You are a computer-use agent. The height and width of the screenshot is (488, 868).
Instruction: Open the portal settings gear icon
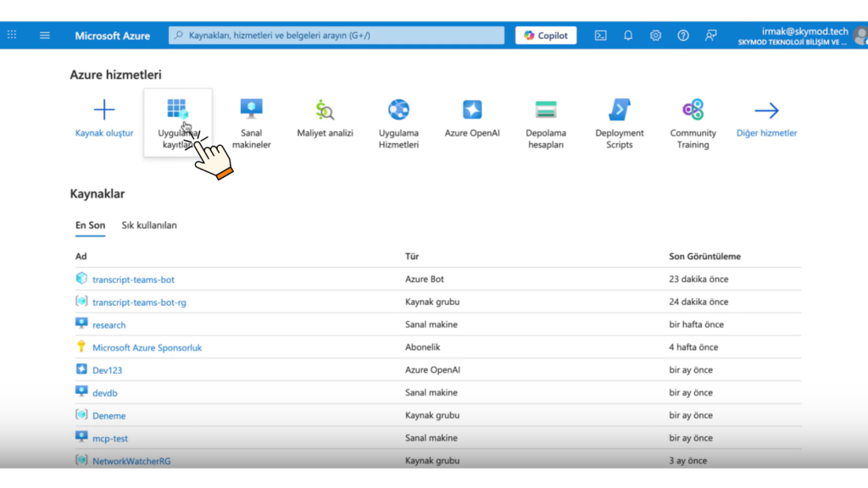click(x=655, y=35)
